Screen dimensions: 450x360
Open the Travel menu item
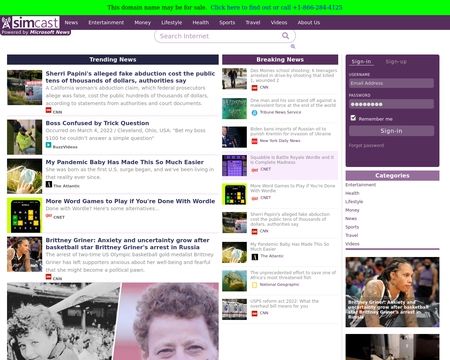click(x=253, y=22)
